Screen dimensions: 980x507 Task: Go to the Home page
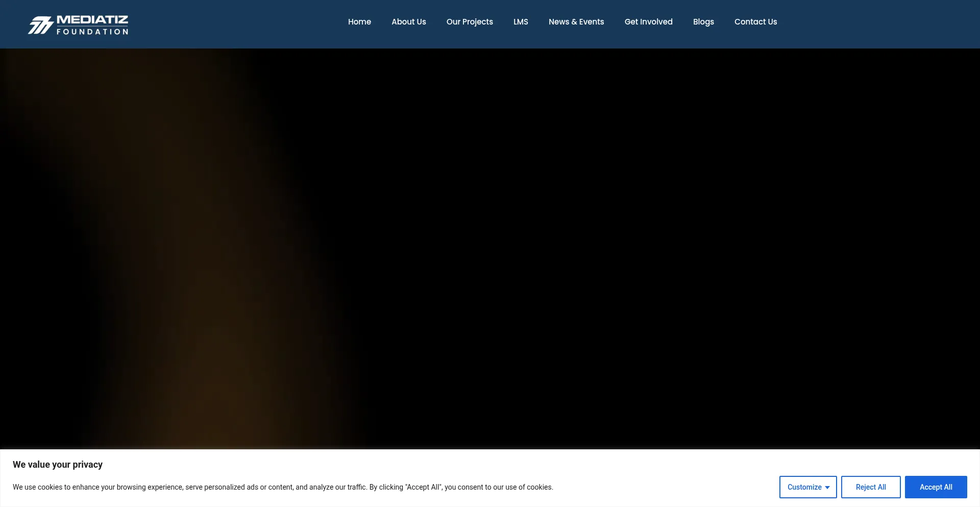(359, 22)
